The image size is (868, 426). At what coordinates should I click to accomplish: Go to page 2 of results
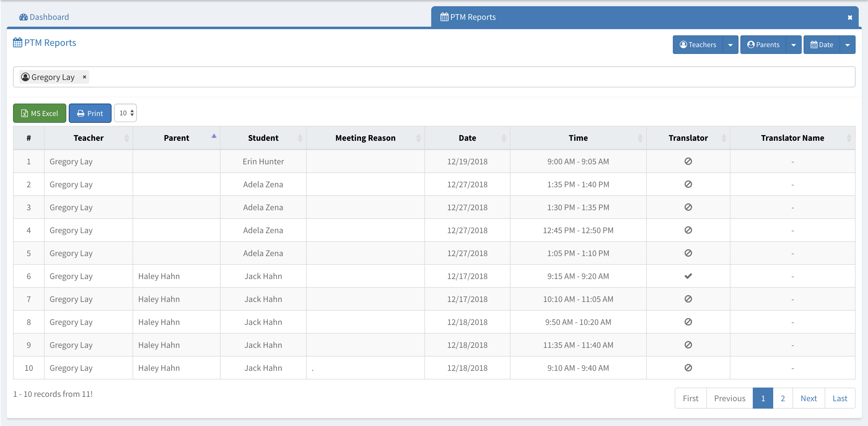(783, 398)
